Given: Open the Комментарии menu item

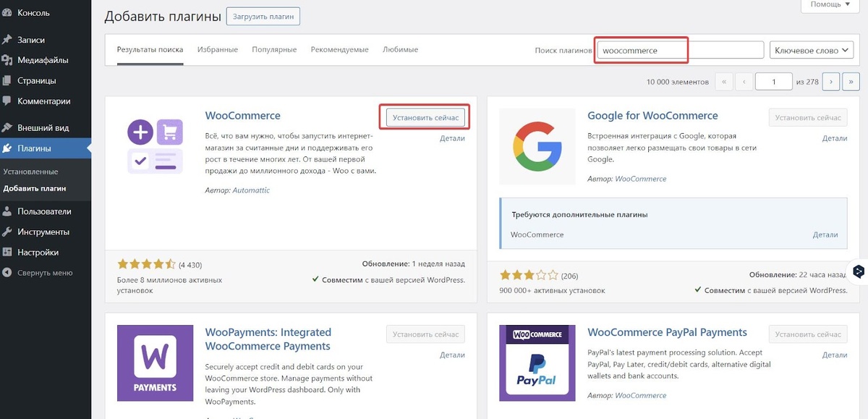Looking at the screenshot, I should coord(46,101).
